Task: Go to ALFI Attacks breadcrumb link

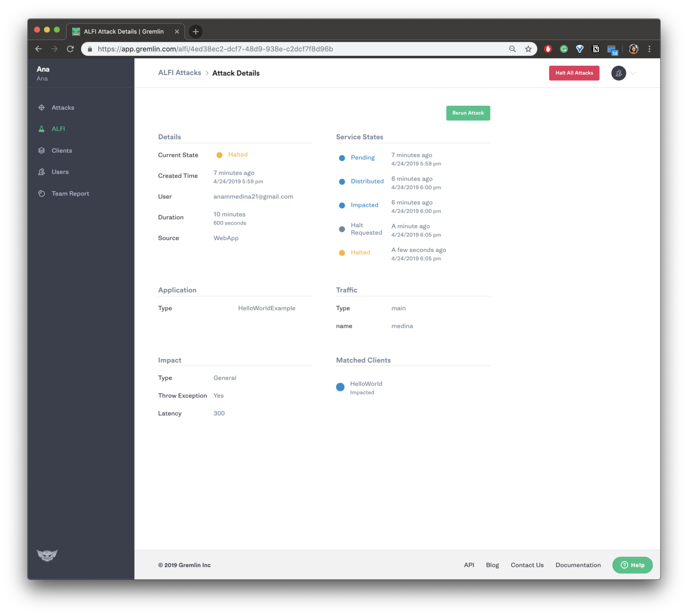Action: click(180, 73)
